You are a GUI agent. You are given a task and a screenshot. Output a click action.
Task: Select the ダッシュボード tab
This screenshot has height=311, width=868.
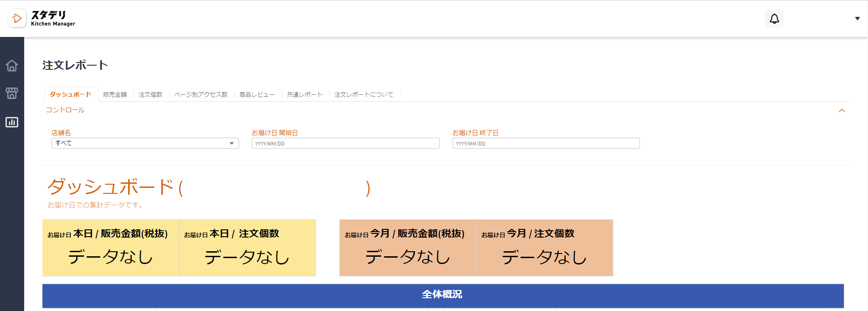click(71, 94)
